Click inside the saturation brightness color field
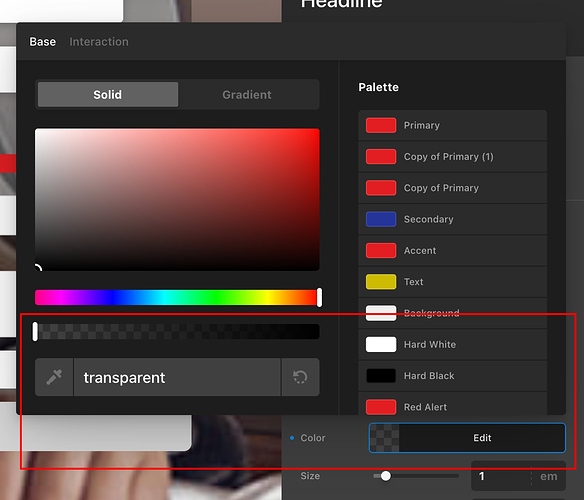584x500 pixels. (x=177, y=200)
